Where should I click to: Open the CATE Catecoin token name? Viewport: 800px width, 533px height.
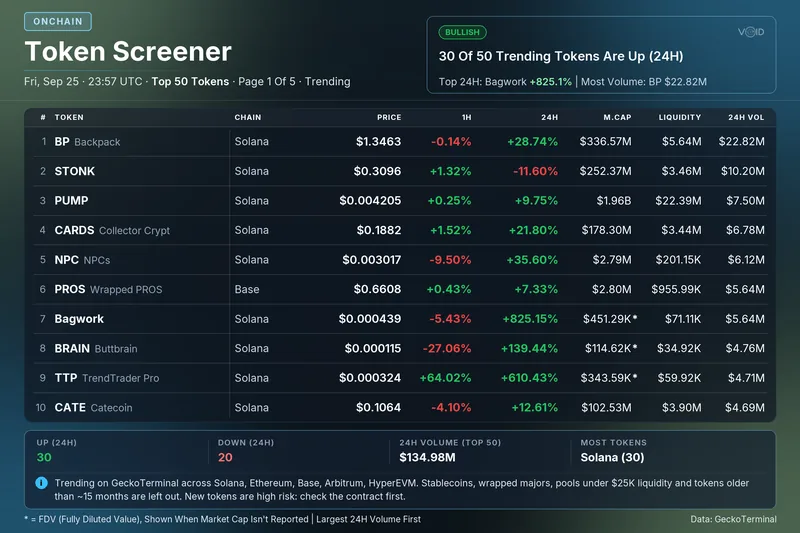(x=93, y=408)
